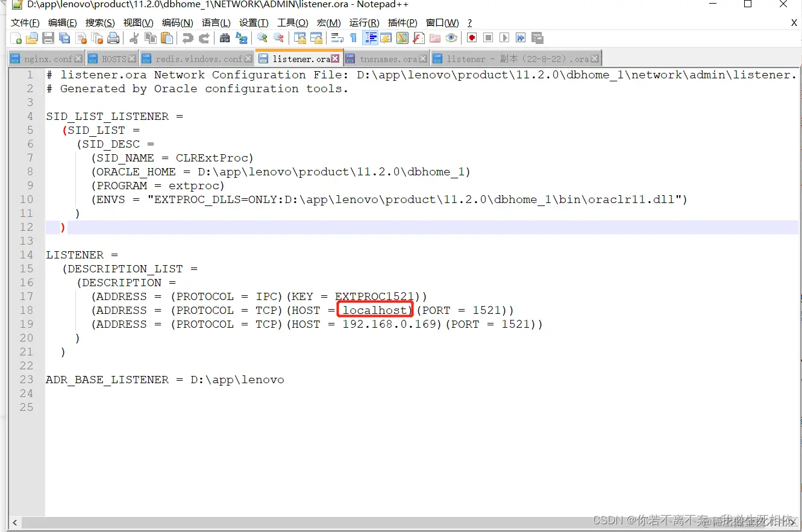Click 'ADR_BASE_LISTENER' text on line 23

[x=108, y=380]
